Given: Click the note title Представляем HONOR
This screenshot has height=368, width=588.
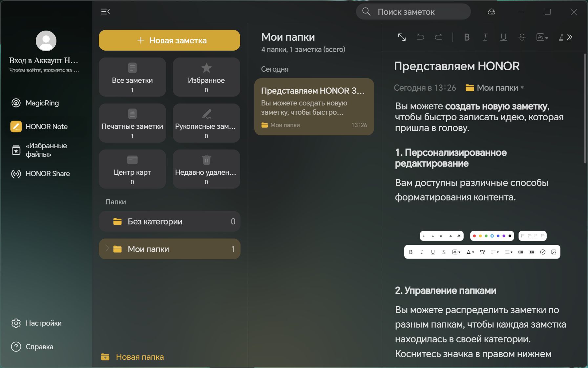Looking at the screenshot, I should tap(457, 66).
